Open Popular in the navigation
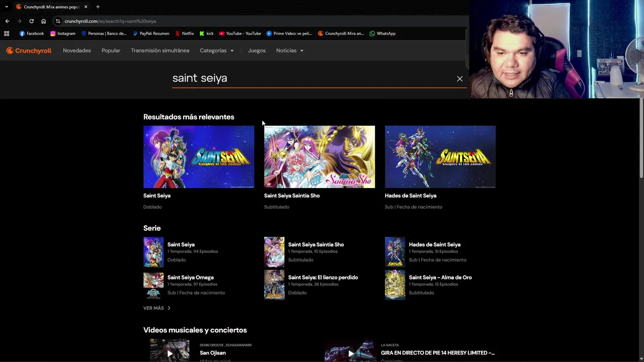 [x=111, y=50]
